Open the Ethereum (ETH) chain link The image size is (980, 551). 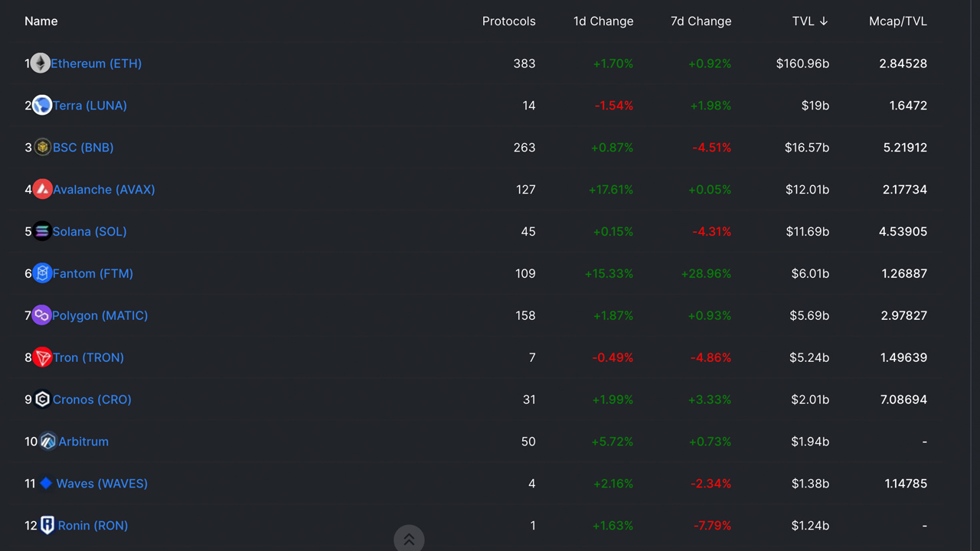[x=96, y=63]
